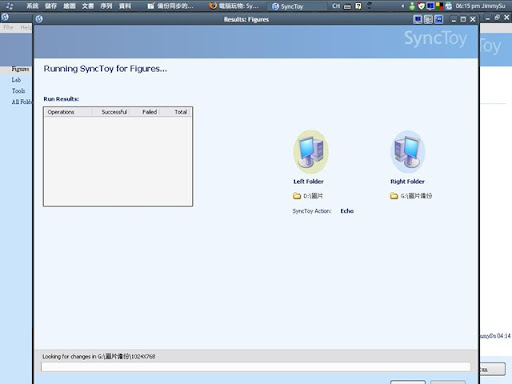Click the 06:15 pm clock

467,6
